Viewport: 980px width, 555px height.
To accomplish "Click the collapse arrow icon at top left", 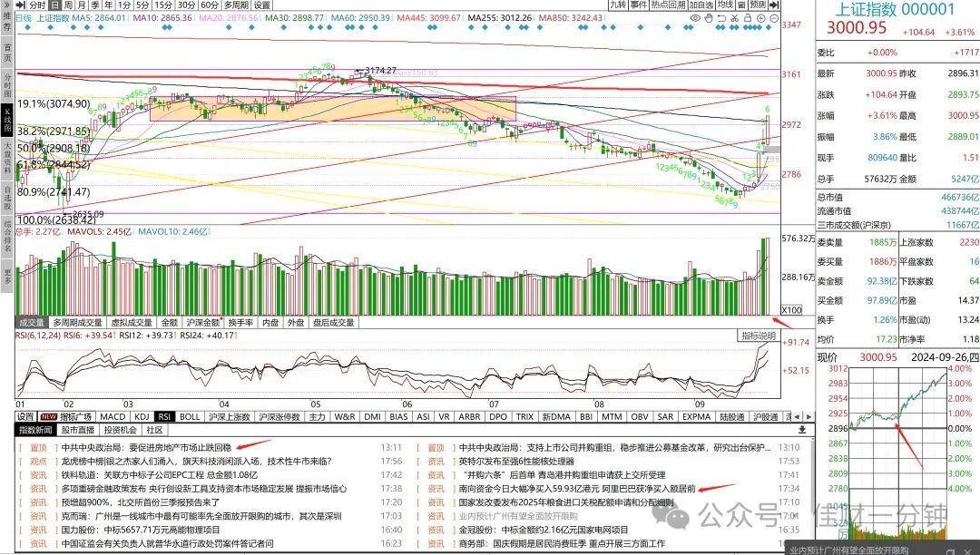I will [x=22, y=5].
